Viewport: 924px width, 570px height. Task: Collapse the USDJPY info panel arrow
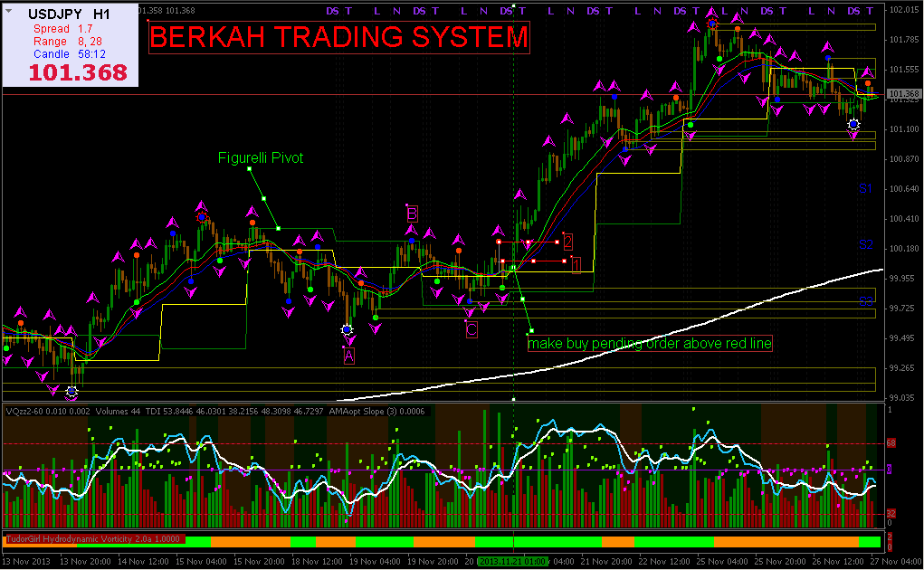(8, 11)
